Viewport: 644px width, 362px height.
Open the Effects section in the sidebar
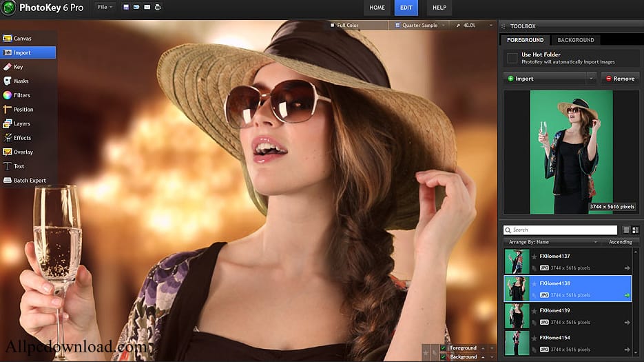28,138
